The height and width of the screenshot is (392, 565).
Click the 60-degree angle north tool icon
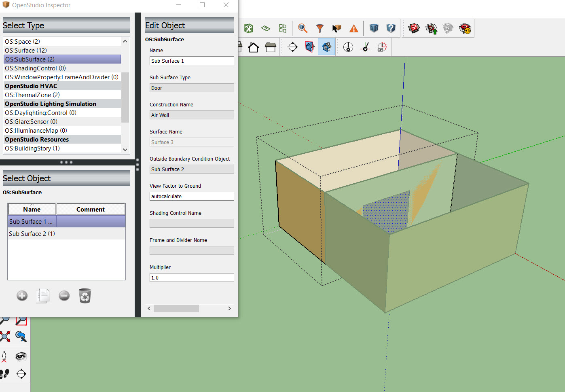pyautogui.click(x=382, y=47)
